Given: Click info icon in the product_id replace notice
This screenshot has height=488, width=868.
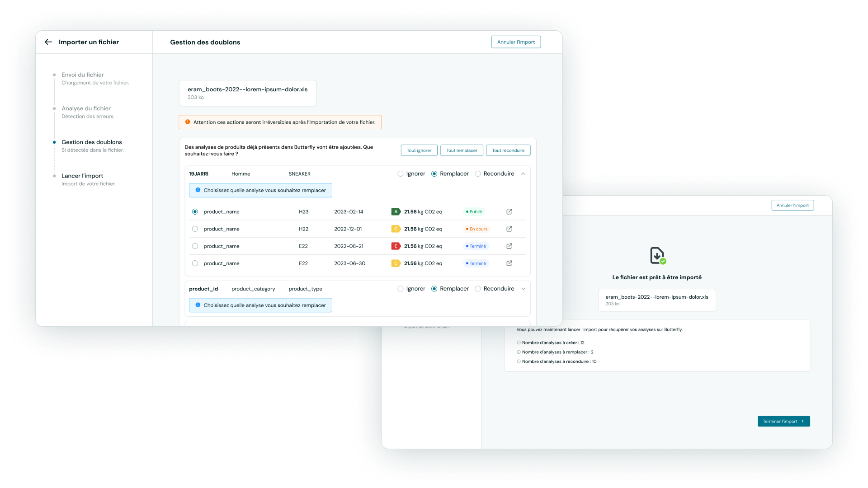Looking at the screenshot, I should click(x=198, y=305).
